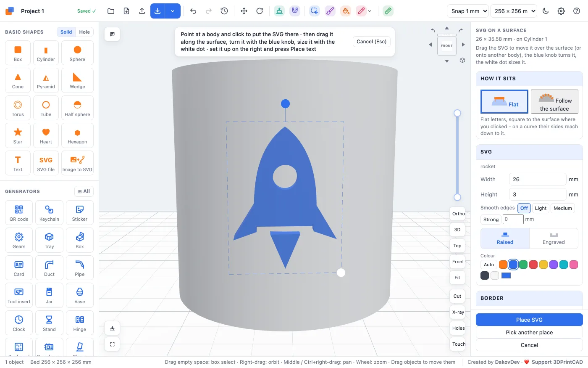
Task: Fit the model in view
Action: [x=457, y=278]
